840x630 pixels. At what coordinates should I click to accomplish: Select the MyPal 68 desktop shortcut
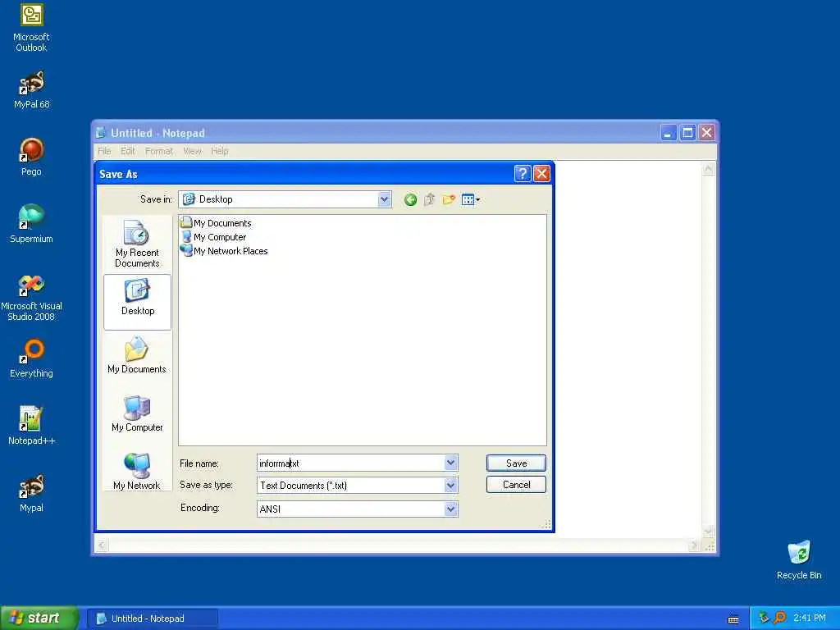pos(31,90)
